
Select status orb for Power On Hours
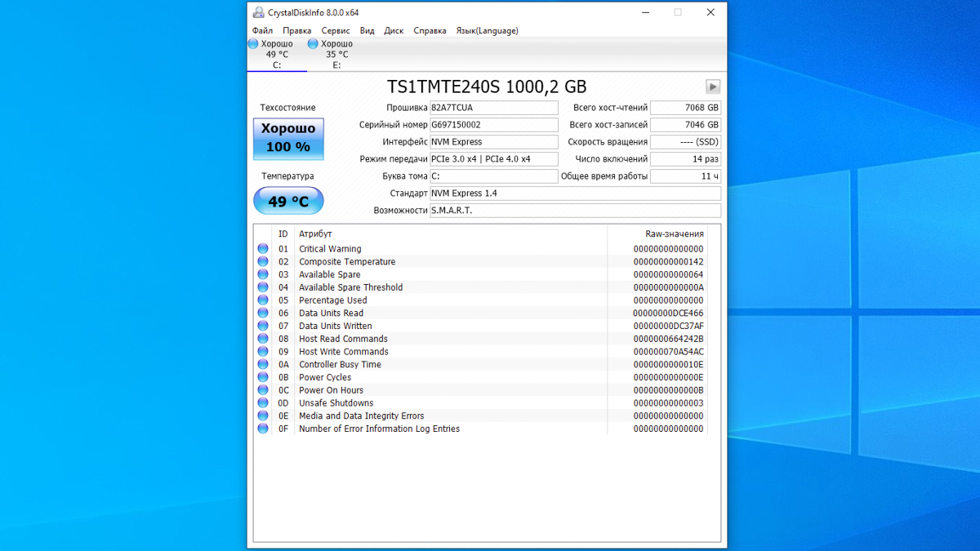(x=263, y=390)
